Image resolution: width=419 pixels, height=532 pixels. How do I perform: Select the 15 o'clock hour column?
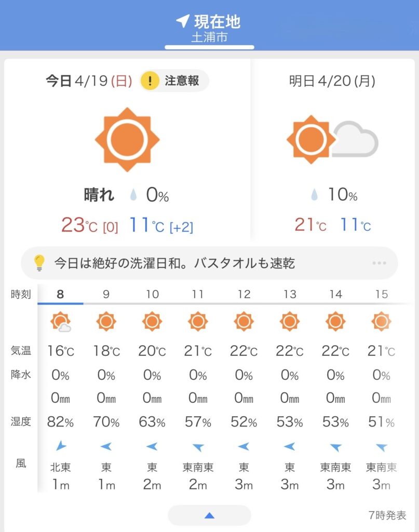[x=381, y=295]
